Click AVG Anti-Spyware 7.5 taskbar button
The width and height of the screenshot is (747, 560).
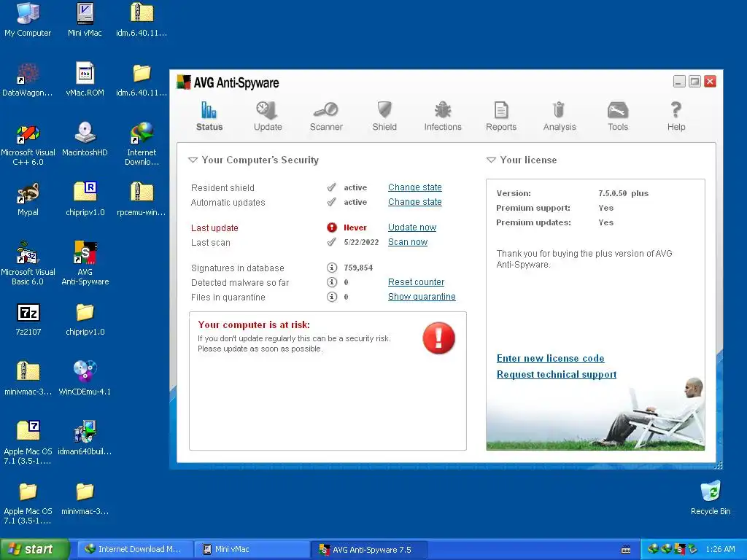(368, 549)
